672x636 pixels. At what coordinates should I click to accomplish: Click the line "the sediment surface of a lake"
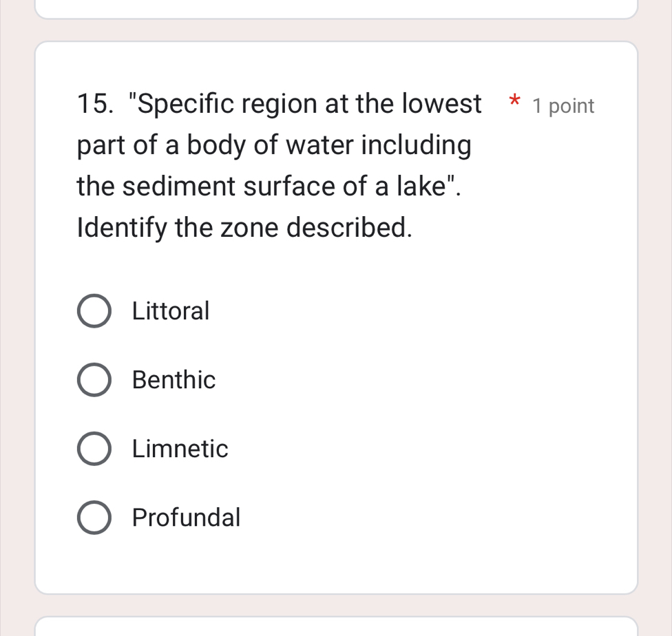269,187
